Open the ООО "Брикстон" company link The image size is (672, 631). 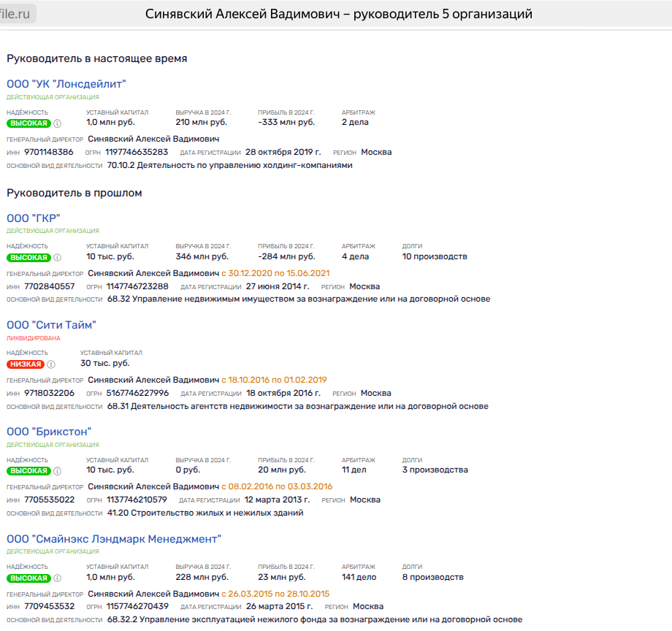click(x=49, y=432)
